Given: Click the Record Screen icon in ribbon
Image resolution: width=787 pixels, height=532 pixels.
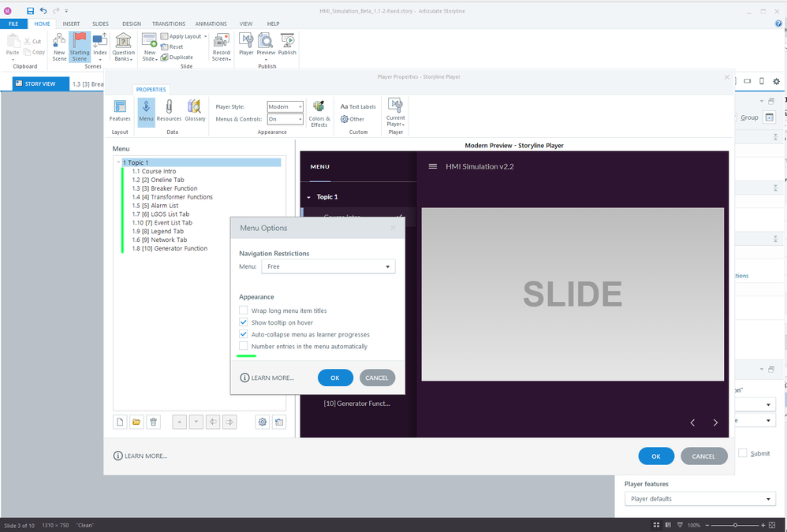Looking at the screenshot, I should [x=221, y=47].
